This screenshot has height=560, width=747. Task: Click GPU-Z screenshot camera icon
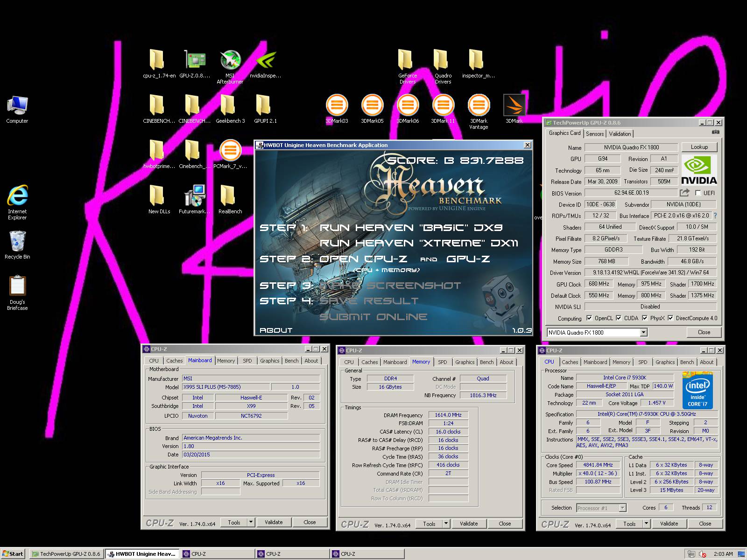[x=716, y=133]
